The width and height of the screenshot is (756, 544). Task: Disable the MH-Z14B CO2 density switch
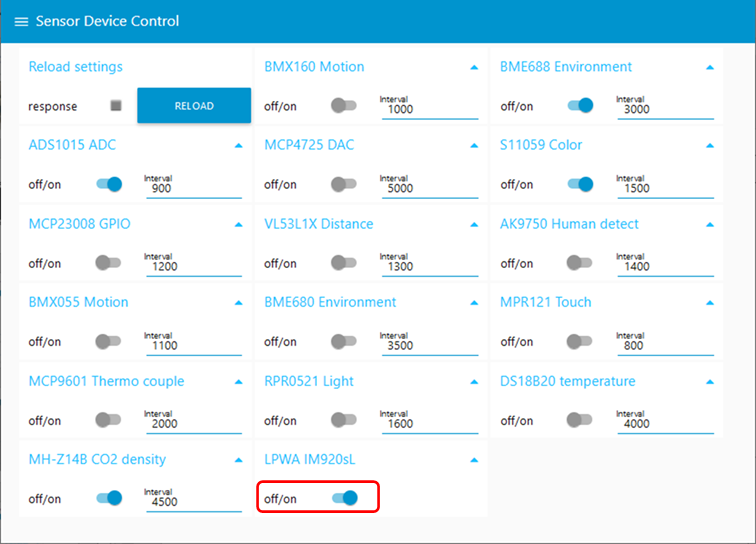[x=108, y=498]
